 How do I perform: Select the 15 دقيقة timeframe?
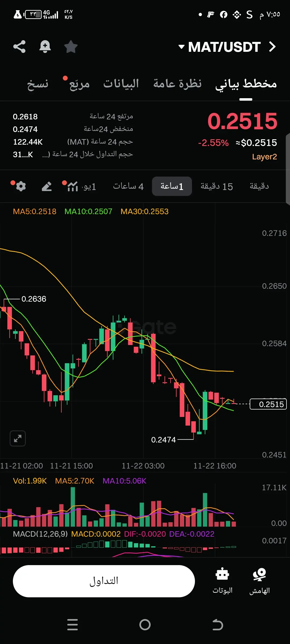point(217,186)
